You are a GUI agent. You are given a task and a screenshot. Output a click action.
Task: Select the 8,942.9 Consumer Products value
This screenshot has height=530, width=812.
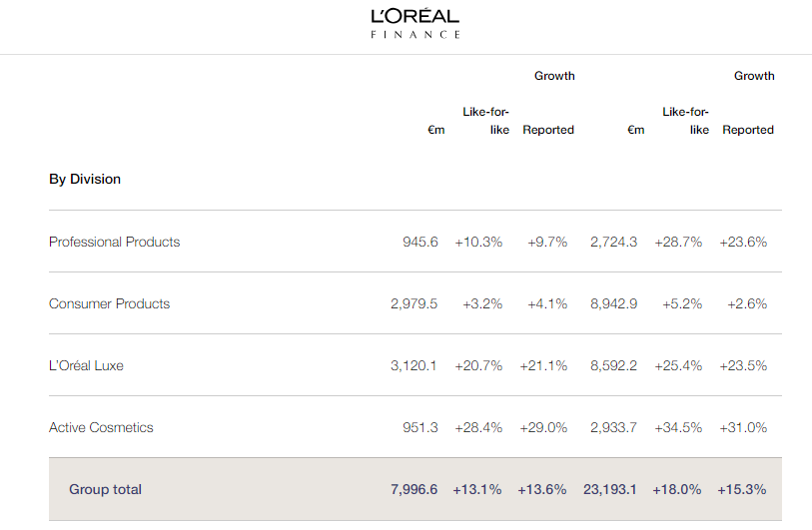point(613,303)
